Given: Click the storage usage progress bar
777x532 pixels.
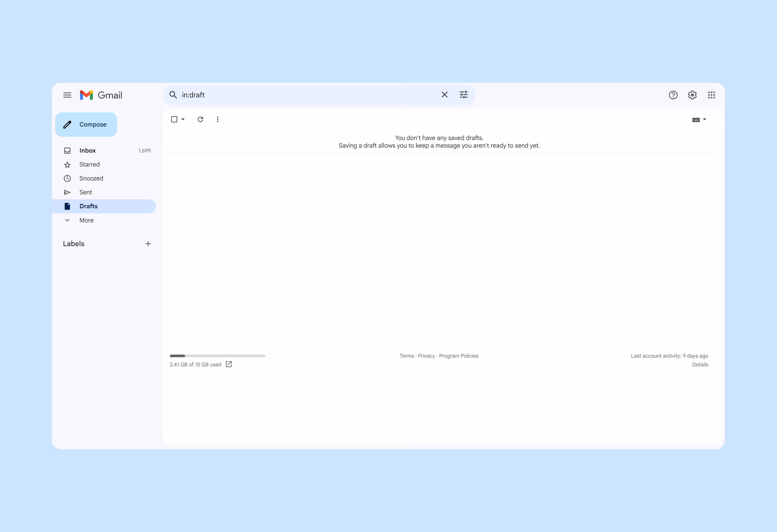Looking at the screenshot, I should pos(217,356).
